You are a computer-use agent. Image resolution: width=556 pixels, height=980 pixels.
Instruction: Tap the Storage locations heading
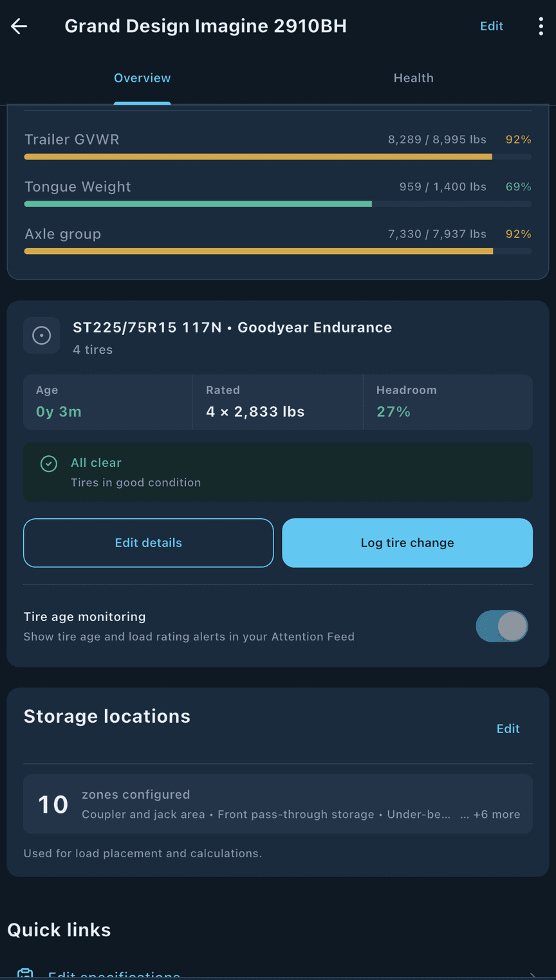(107, 716)
